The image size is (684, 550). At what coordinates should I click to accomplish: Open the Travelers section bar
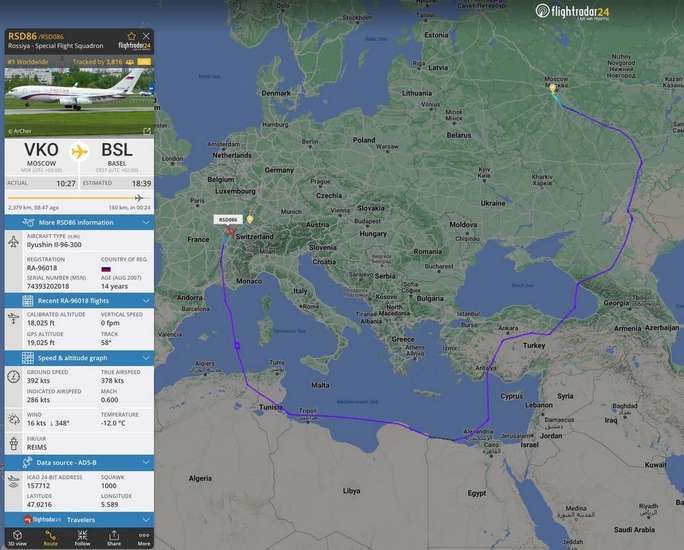pos(78,520)
